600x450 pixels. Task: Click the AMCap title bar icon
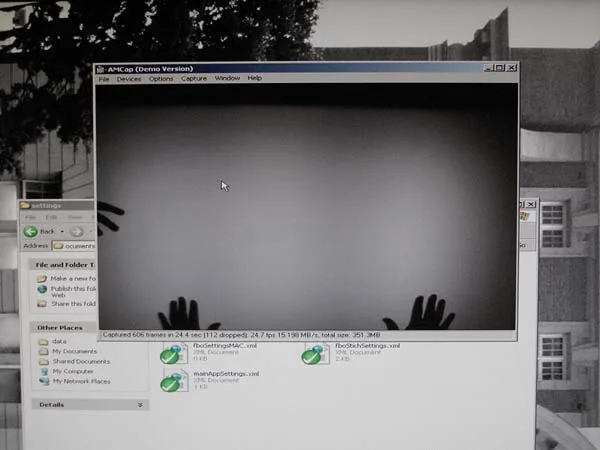pos(101,67)
